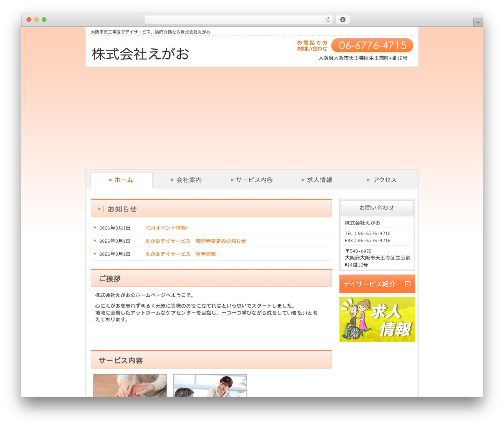This screenshot has height=427, width=504.
Task: Click the 求人情報 yellow banner image
Action: pyautogui.click(x=377, y=319)
